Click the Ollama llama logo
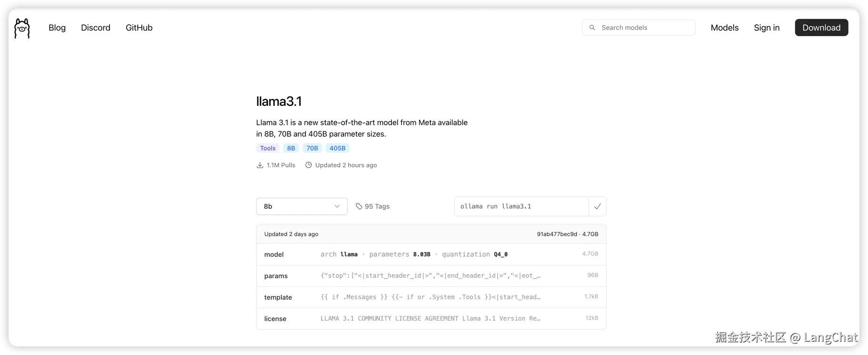 [22, 28]
